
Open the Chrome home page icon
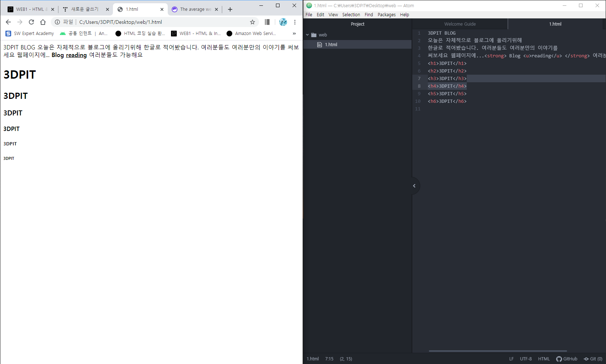[x=43, y=22]
